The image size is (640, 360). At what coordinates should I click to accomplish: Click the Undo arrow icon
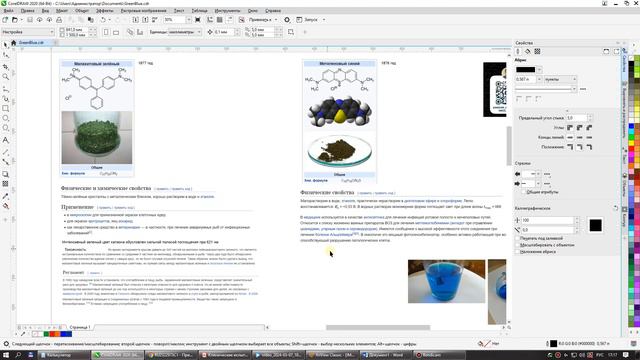pyautogui.click(x=103, y=20)
